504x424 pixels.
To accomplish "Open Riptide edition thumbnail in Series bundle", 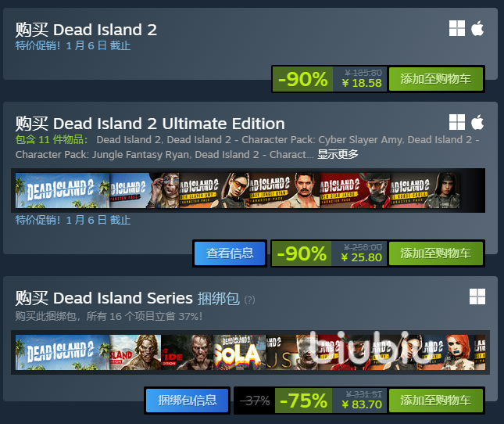I will [187, 352].
